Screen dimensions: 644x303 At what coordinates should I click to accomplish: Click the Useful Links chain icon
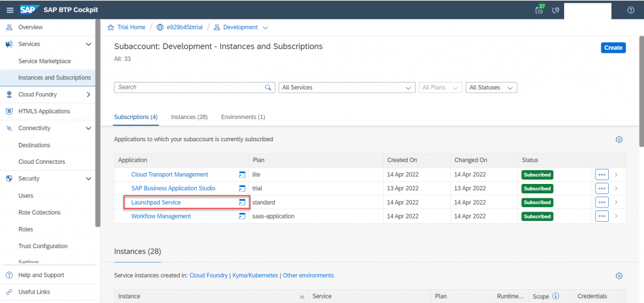[x=9, y=292]
